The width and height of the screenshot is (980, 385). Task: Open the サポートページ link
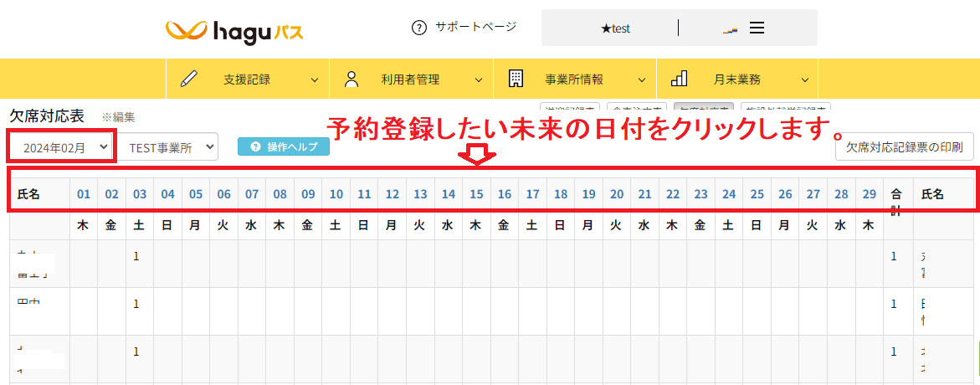[x=475, y=27]
